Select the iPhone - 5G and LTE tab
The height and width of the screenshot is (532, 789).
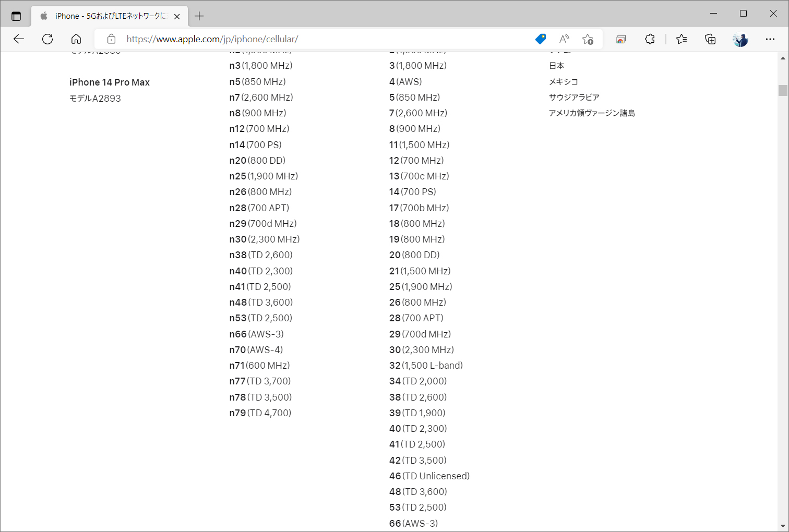pos(110,16)
